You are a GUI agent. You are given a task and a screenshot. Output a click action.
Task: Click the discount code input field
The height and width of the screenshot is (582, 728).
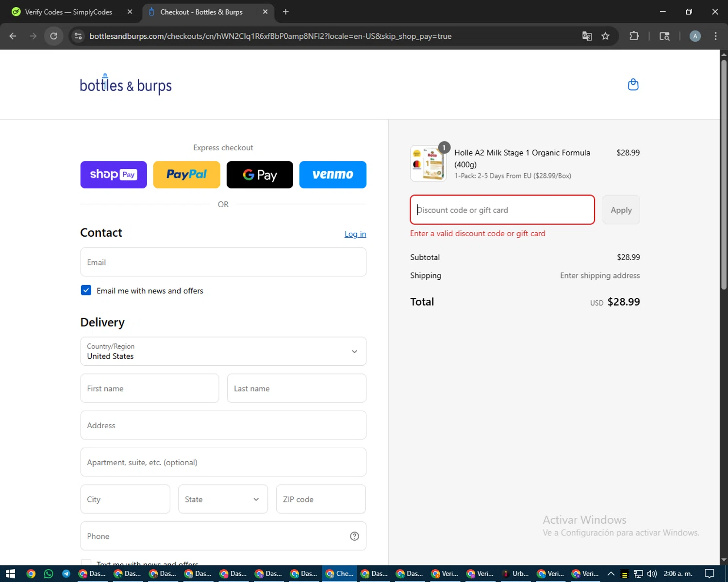pos(502,210)
